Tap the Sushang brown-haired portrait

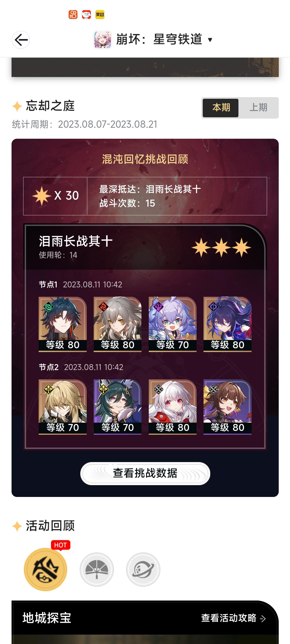[227, 407]
